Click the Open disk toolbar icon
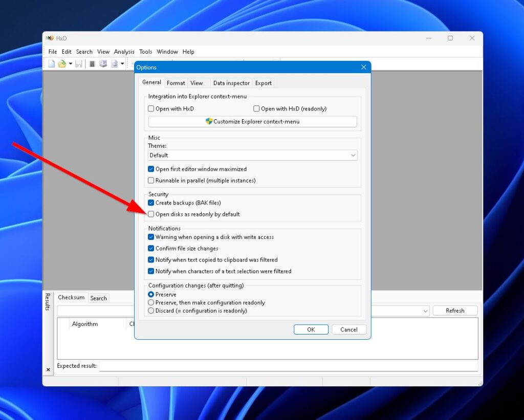Image resolution: width=524 pixels, height=420 pixels. (x=103, y=63)
